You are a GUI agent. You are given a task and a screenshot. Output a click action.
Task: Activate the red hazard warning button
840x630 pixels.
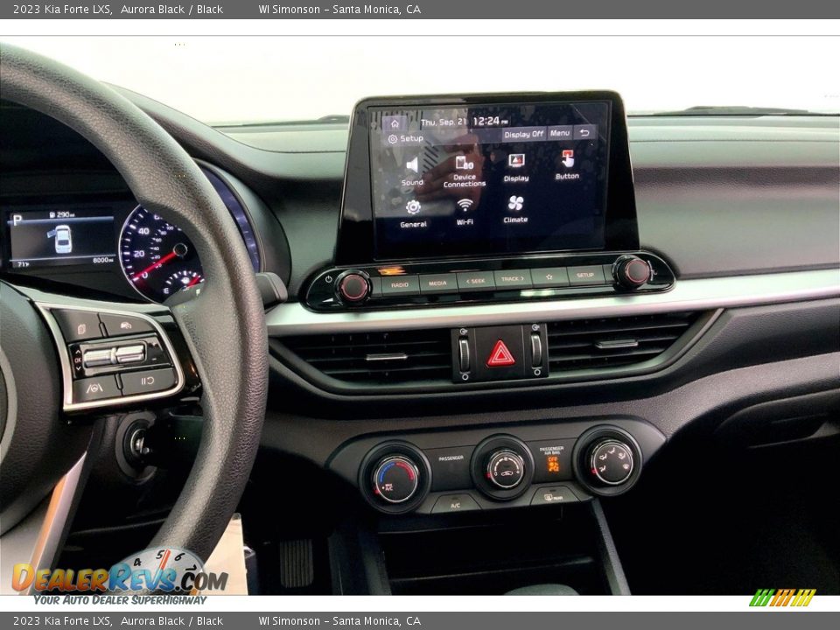(500, 353)
